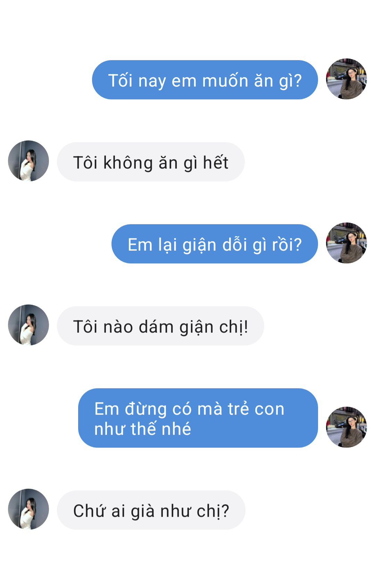Tap the avatar beside 'Tối nay em muốn ăn gì?'
375x588 pixels.
[346, 79]
